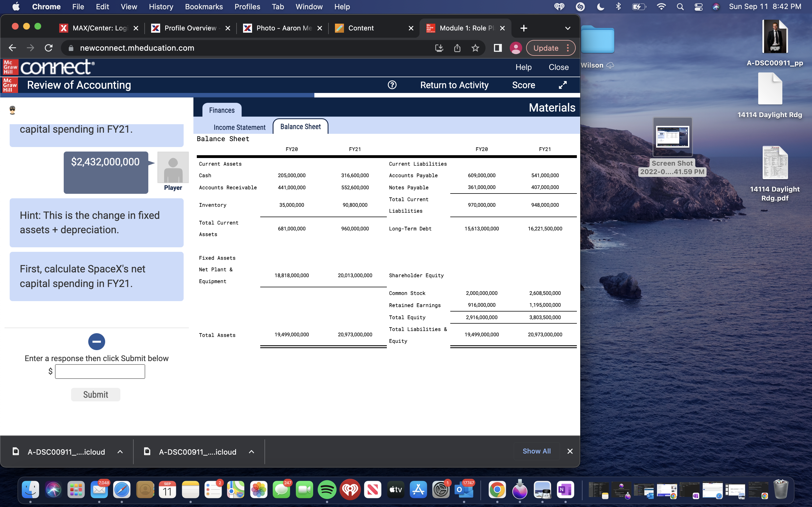Expand the activity to fullscreen via arrows icon

[562, 85]
